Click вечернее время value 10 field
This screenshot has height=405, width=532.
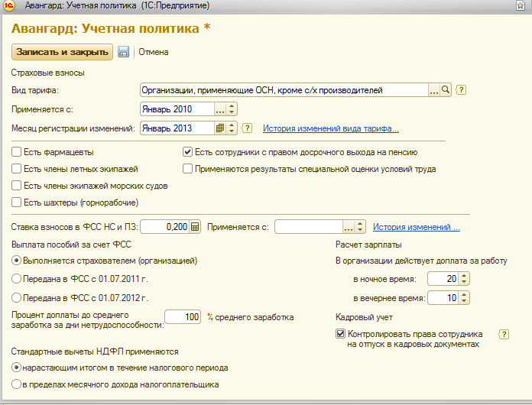[443, 298]
